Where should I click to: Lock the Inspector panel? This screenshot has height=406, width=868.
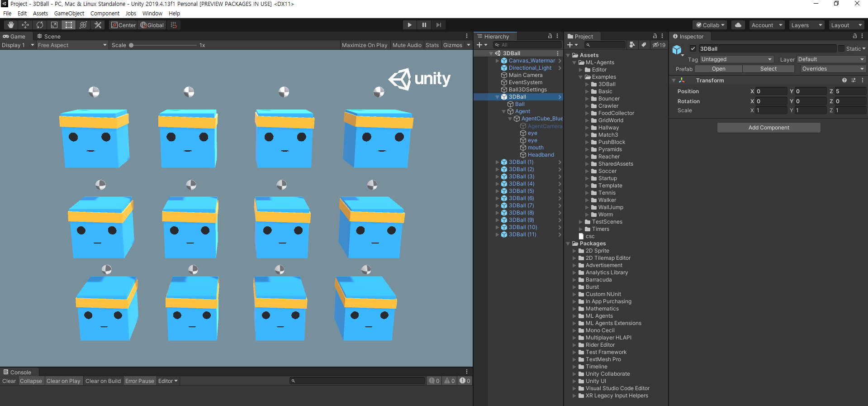point(855,36)
